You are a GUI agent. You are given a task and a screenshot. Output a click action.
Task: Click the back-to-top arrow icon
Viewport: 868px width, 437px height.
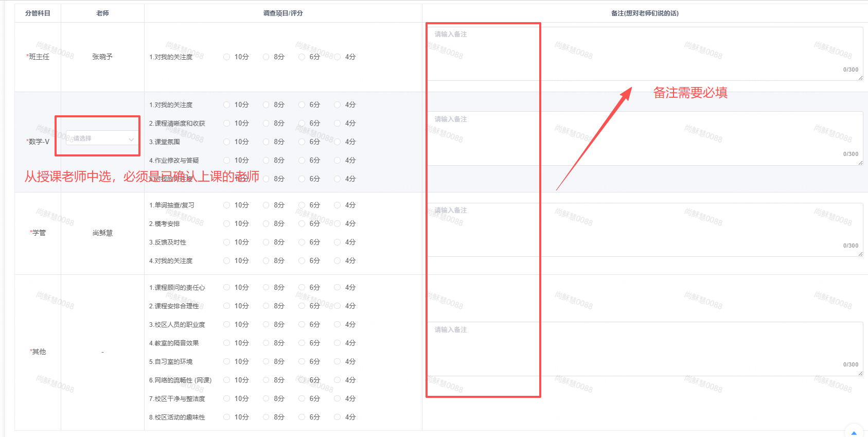pos(854,432)
